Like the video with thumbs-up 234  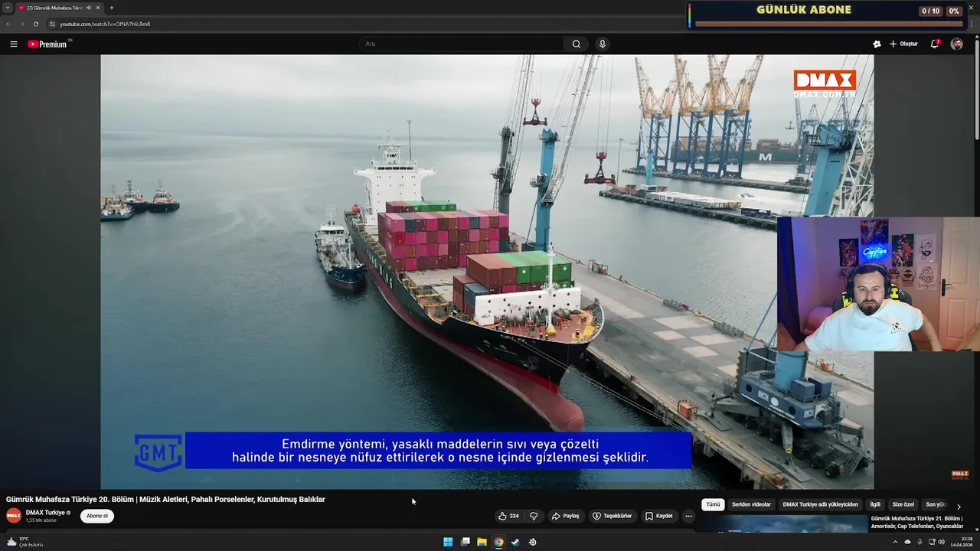pyautogui.click(x=508, y=516)
